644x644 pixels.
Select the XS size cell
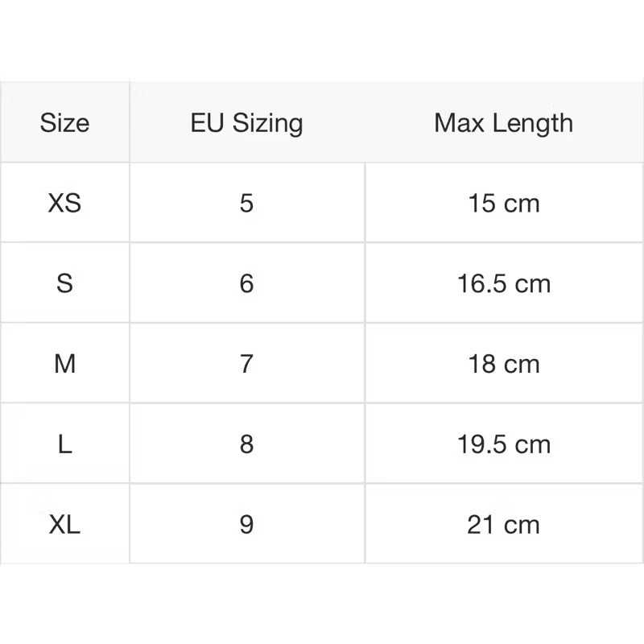(64, 203)
